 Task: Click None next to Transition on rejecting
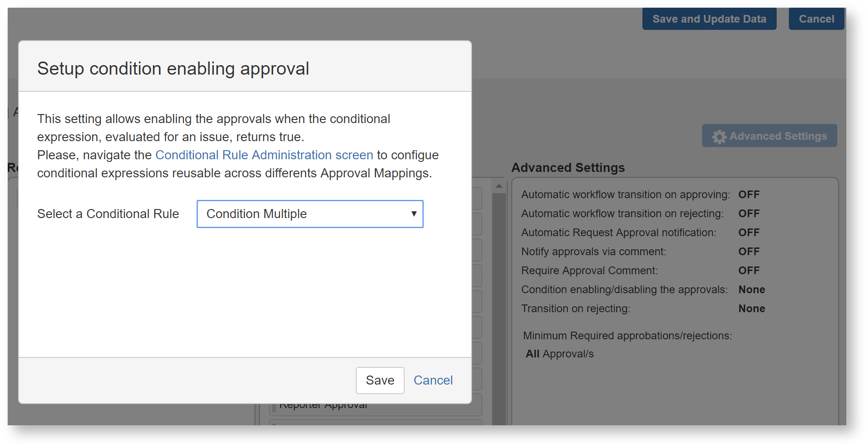click(x=751, y=309)
